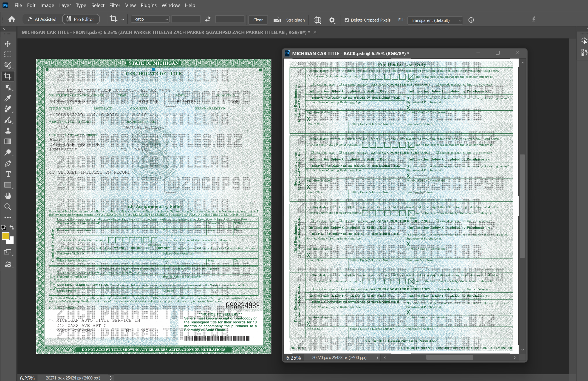
Task: Open the three-dots more tools menu
Action: [8, 218]
